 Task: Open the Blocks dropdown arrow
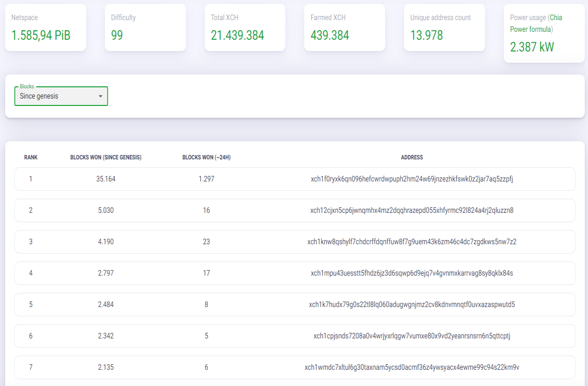(x=100, y=96)
